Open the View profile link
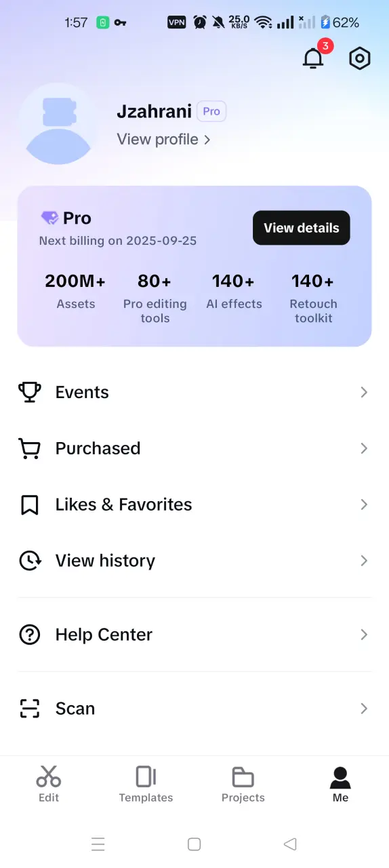 click(x=164, y=139)
